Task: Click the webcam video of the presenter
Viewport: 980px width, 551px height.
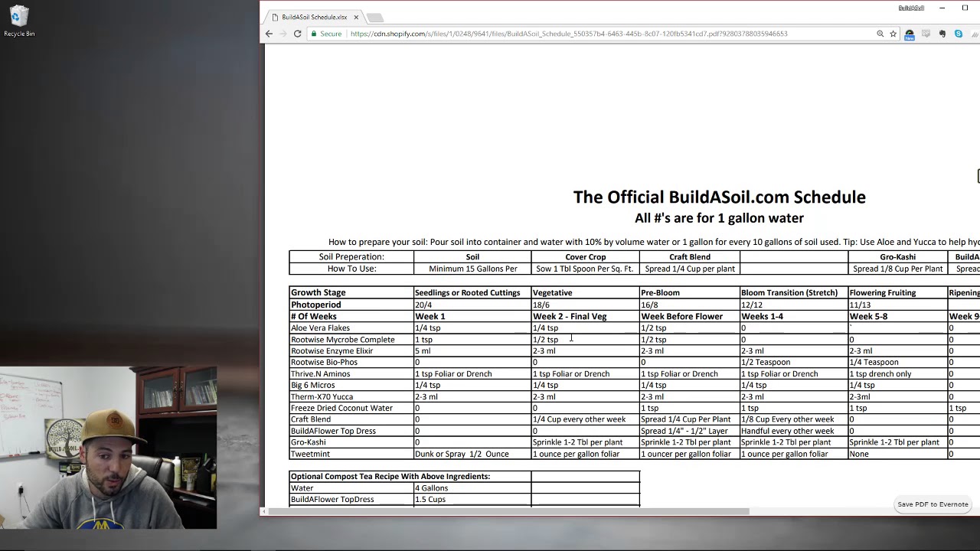Action: 108,448
